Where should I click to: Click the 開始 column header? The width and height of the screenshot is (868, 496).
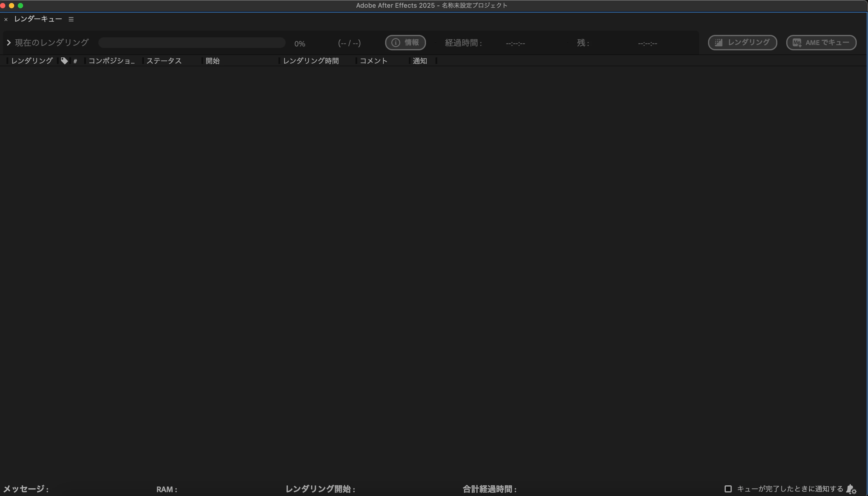tap(212, 61)
